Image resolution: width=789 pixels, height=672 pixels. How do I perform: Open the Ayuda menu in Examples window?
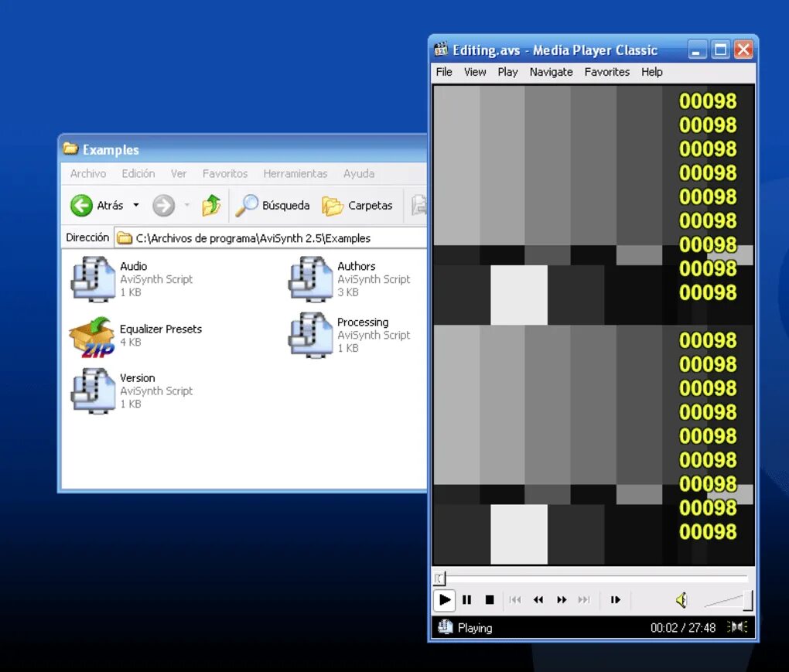pyautogui.click(x=359, y=173)
